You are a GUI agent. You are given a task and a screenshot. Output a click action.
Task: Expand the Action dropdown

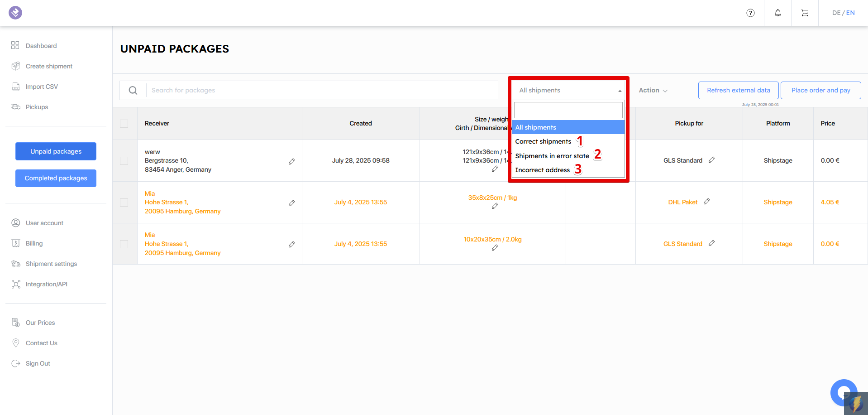pyautogui.click(x=653, y=91)
